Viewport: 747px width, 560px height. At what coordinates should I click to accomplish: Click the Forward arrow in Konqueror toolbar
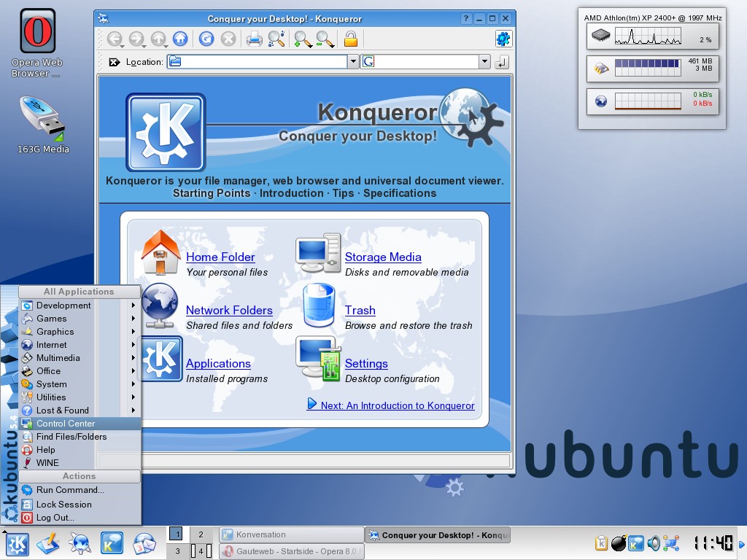coord(136,39)
